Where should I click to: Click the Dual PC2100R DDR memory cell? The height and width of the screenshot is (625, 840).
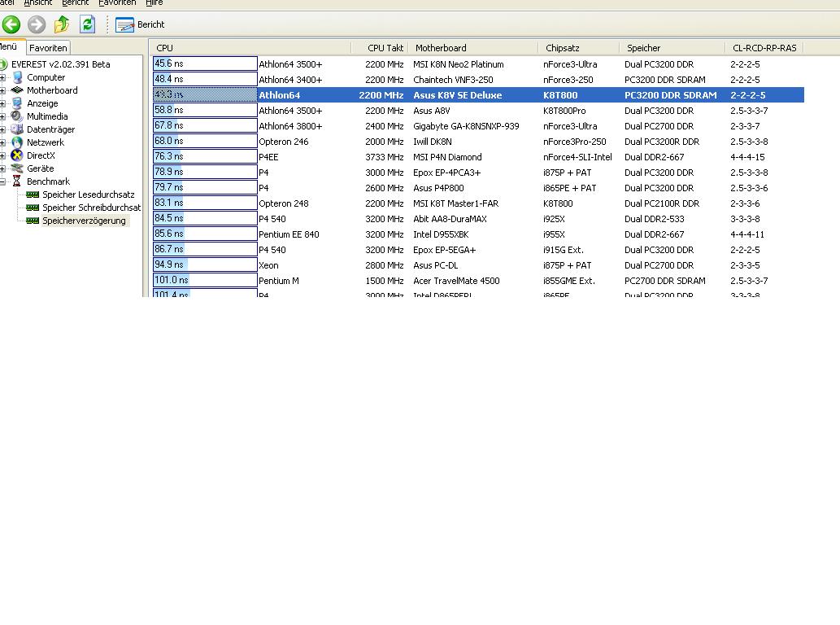point(662,203)
